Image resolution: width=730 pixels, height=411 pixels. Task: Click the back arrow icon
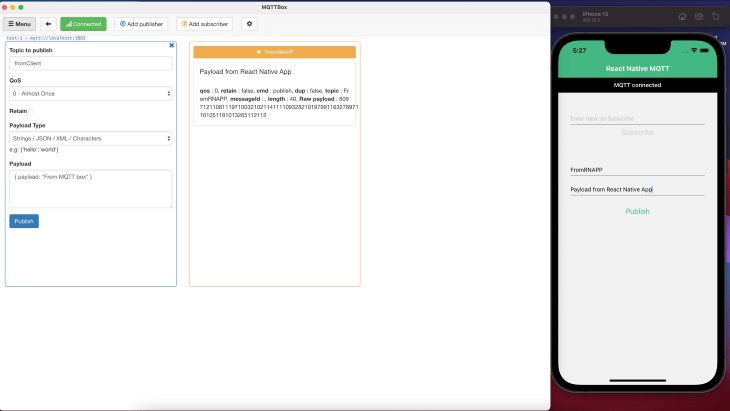pos(48,23)
